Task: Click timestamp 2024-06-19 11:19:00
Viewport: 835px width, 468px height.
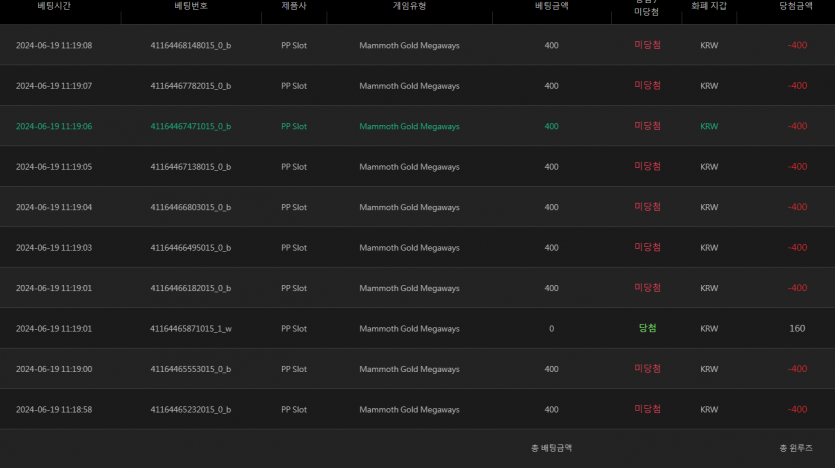Action: (54, 369)
